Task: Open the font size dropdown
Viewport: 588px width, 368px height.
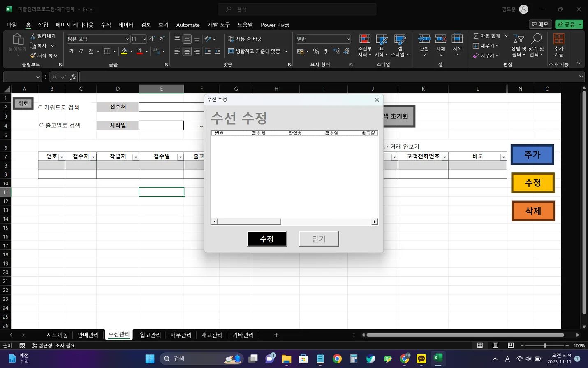Action: click(x=144, y=39)
